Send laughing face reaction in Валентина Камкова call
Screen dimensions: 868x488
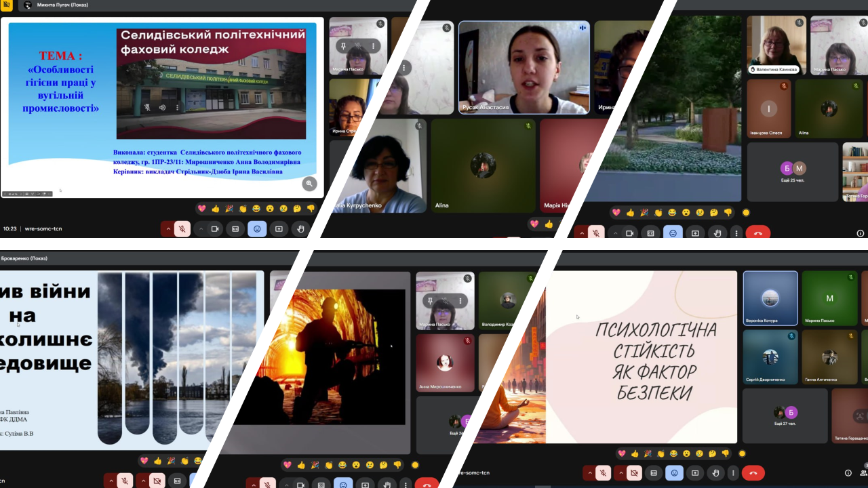[x=672, y=212]
